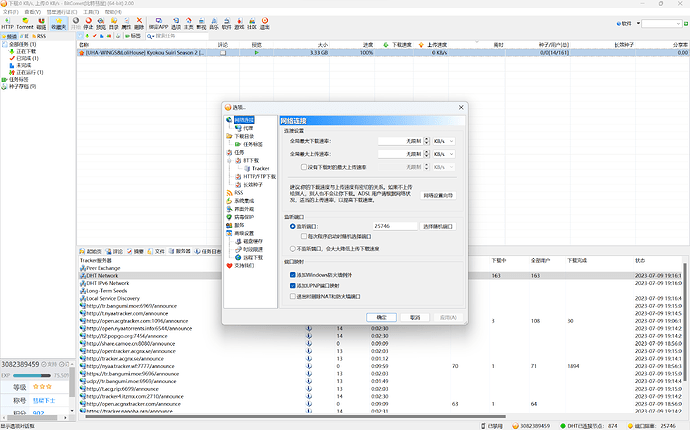Viewport: 690px width, 430px height.
Task: Click the Torrent toolbar icon
Action: coord(25,23)
